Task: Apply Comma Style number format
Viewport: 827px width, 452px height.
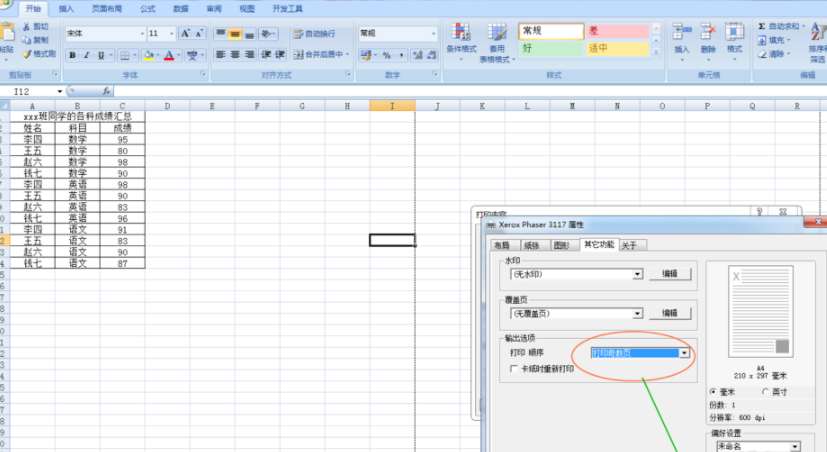Action: [x=401, y=55]
